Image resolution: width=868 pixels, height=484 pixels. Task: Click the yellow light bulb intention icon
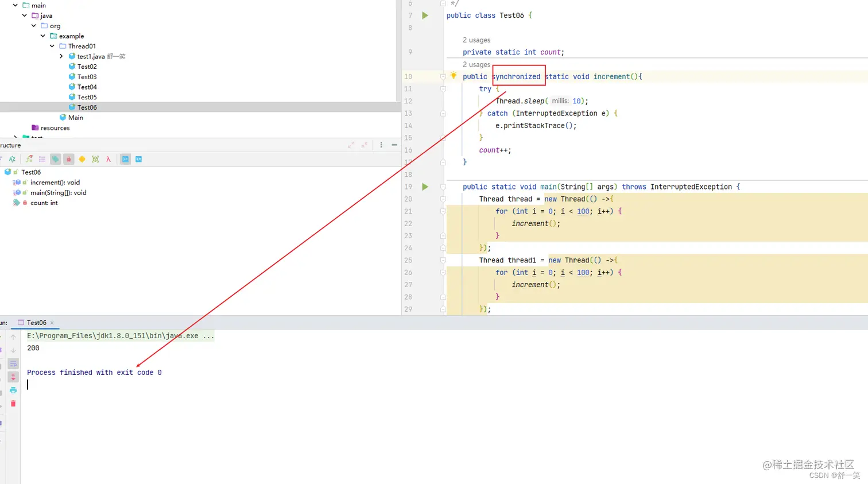[454, 76]
